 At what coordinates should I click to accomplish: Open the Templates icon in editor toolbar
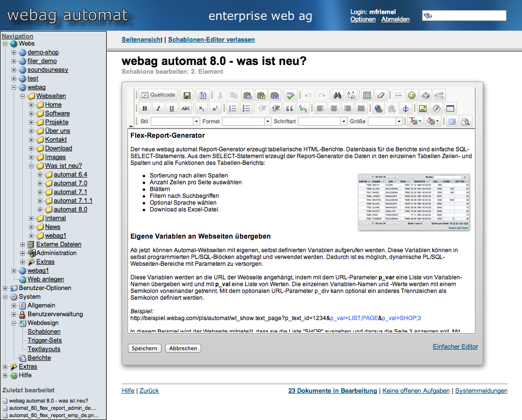point(203,95)
